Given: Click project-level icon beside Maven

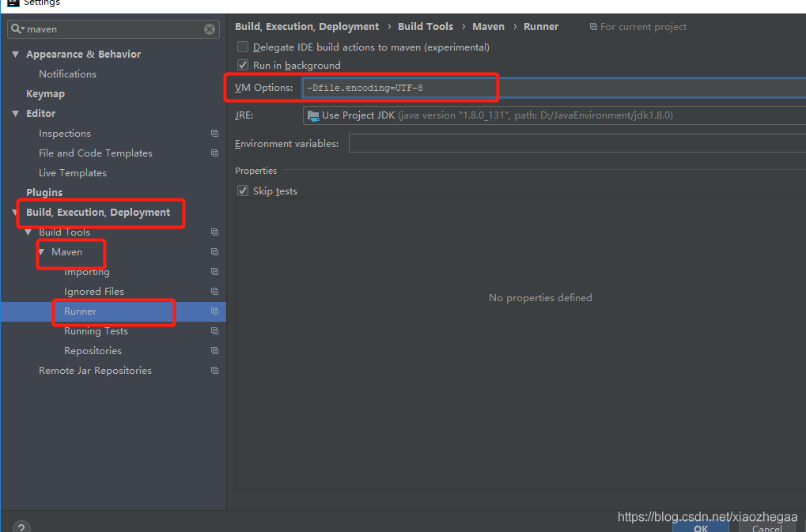Looking at the screenshot, I should click(x=215, y=252).
